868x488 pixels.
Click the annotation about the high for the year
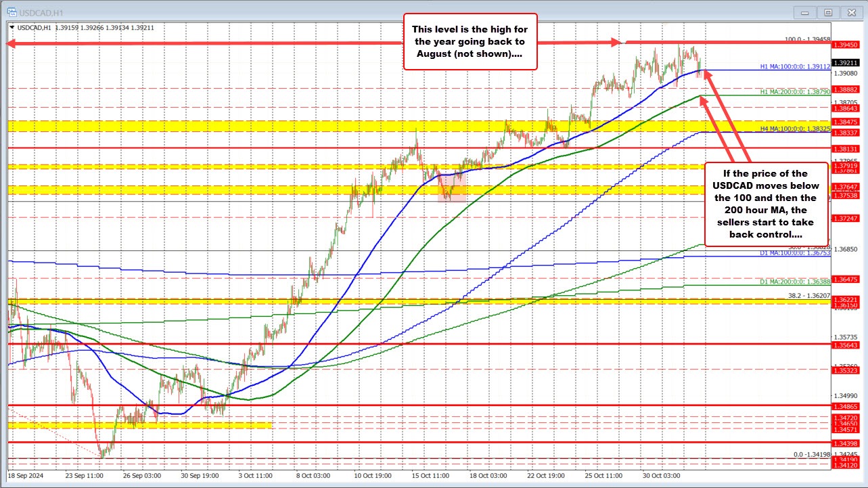click(470, 41)
